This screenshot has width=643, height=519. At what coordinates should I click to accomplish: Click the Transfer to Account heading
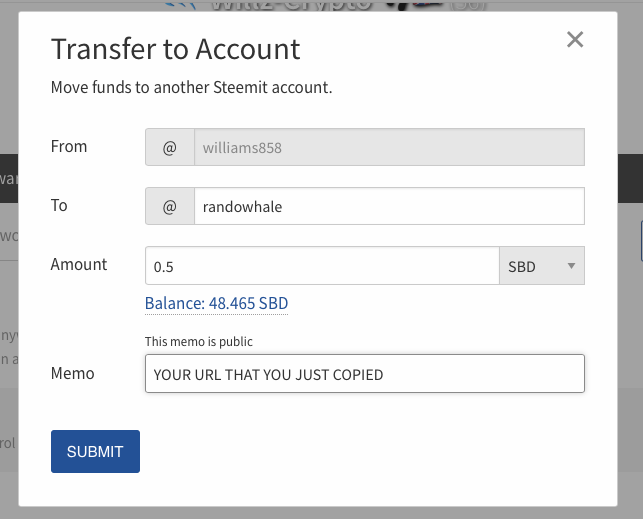click(175, 49)
